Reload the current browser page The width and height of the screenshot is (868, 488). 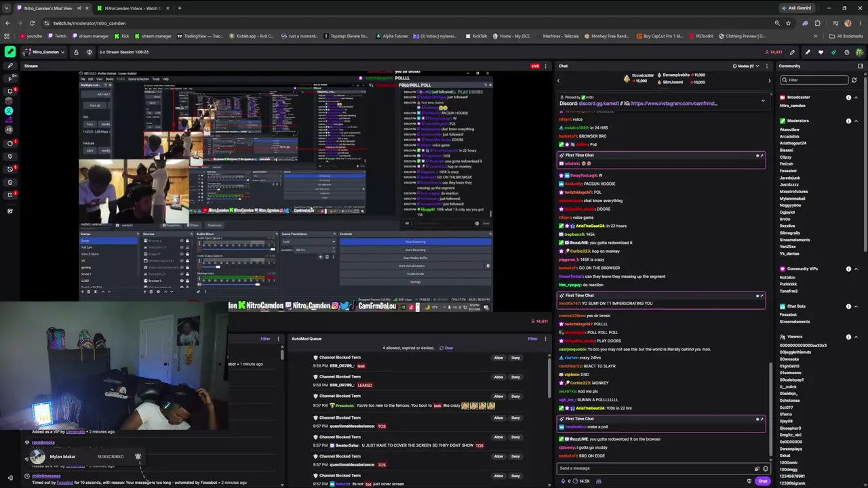click(32, 23)
